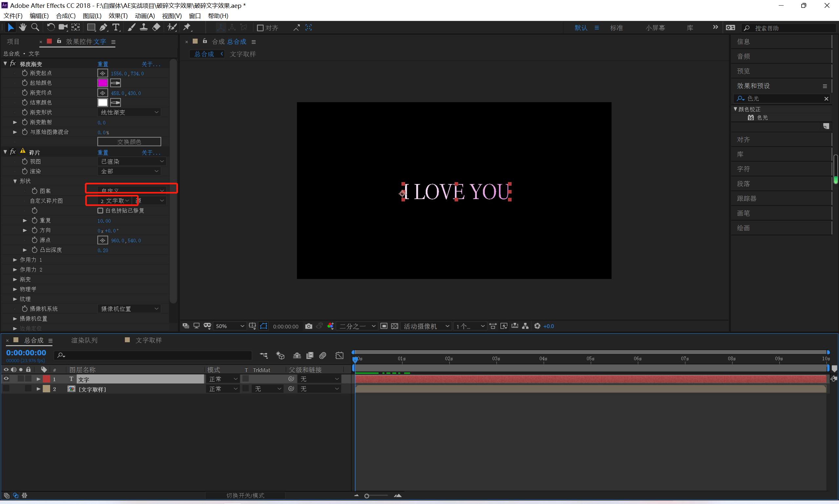Viewport: 839px width, 504px height.
Task: Select the Pan Behind anchor tool
Action: [75, 27]
